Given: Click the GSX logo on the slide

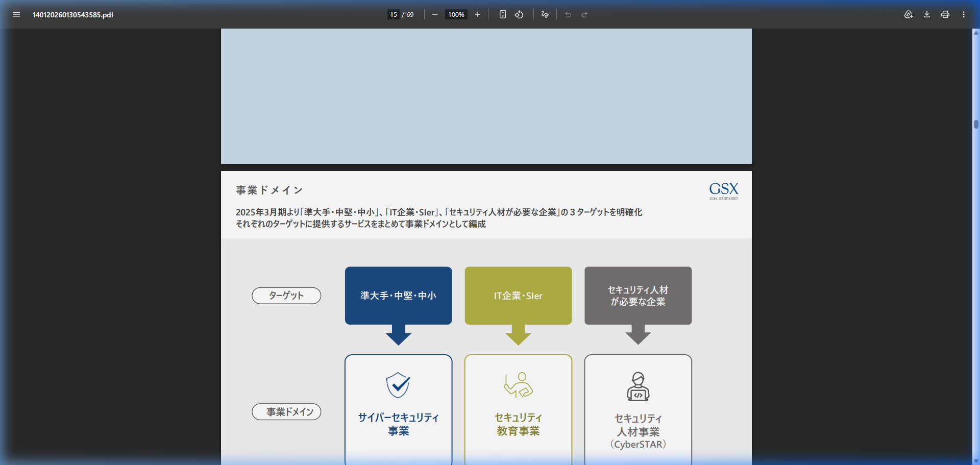Looking at the screenshot, I should tap(723, 190).
